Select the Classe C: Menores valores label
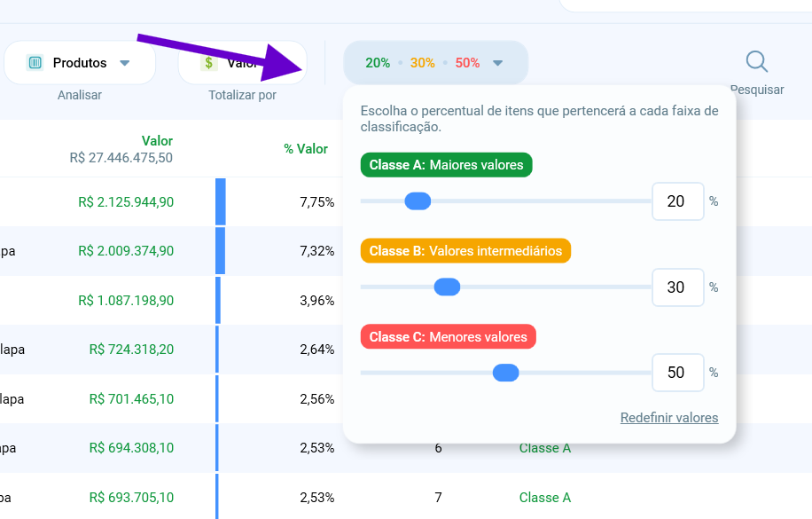 tap(448, 337)
